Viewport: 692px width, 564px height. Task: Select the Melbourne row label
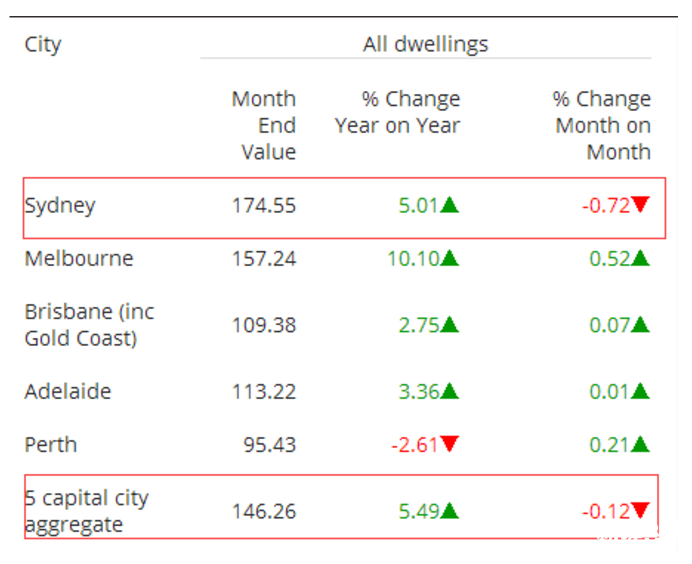(x=78, y=258)
